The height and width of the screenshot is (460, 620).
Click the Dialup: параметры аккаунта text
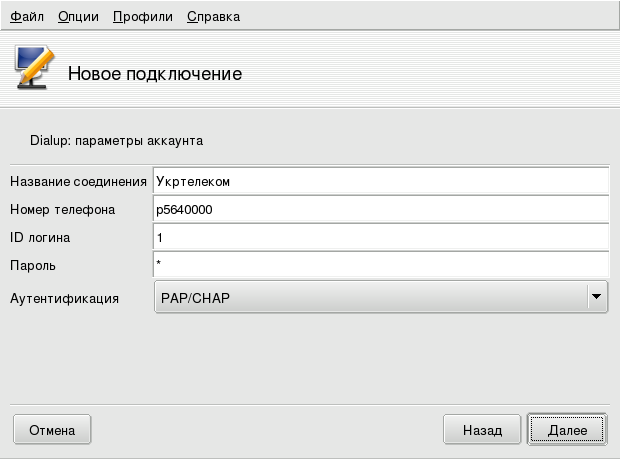tap(116, 141)
